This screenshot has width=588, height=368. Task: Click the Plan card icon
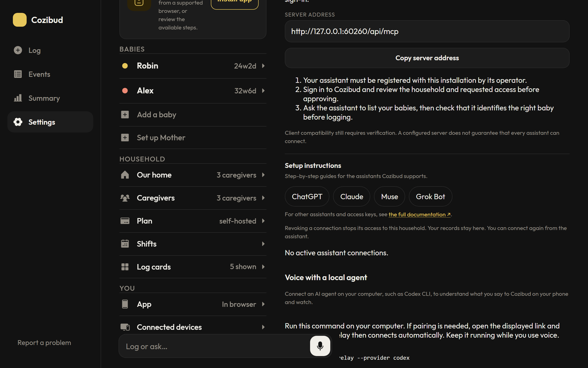pos(125,221)
